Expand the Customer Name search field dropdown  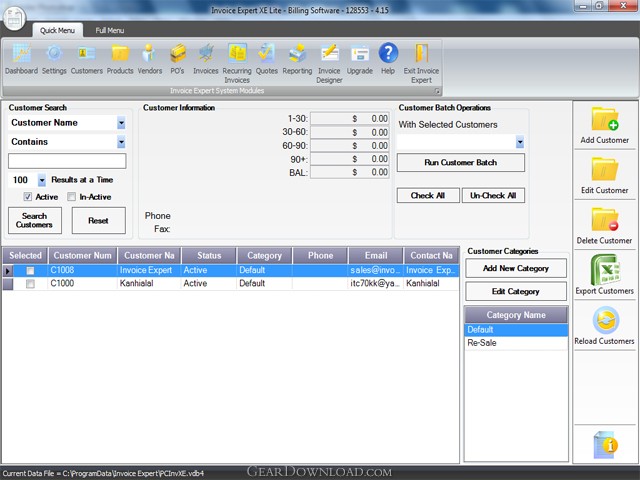coord(121,123)
